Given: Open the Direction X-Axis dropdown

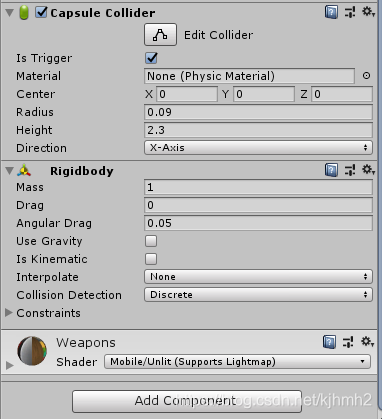Looking at the screenshot, I should (x=258, y=148).
